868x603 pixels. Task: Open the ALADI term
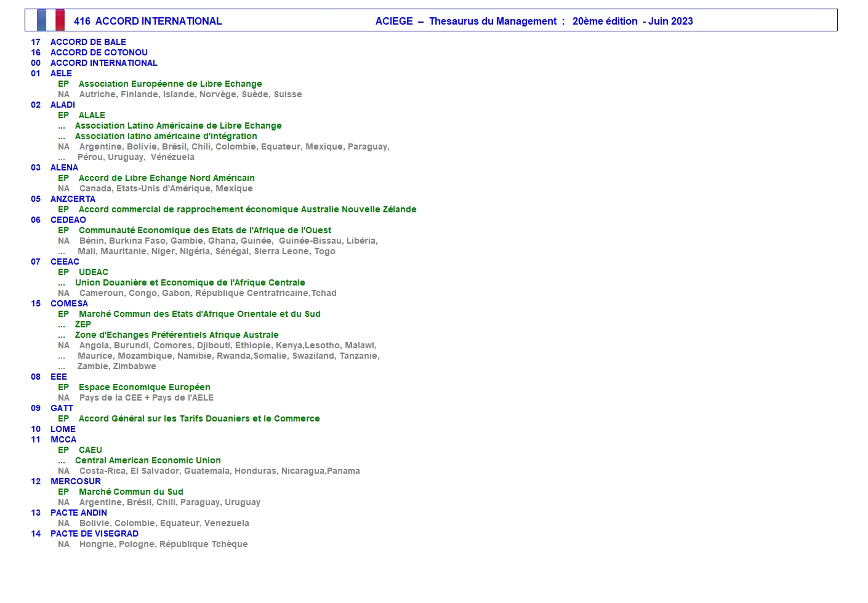click(63, 105)
